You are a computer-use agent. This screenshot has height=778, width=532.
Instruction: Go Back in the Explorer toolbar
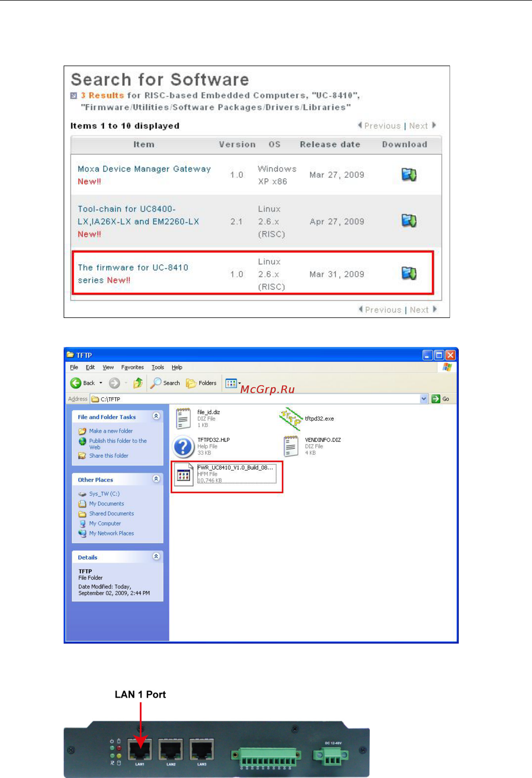point(82,383)
